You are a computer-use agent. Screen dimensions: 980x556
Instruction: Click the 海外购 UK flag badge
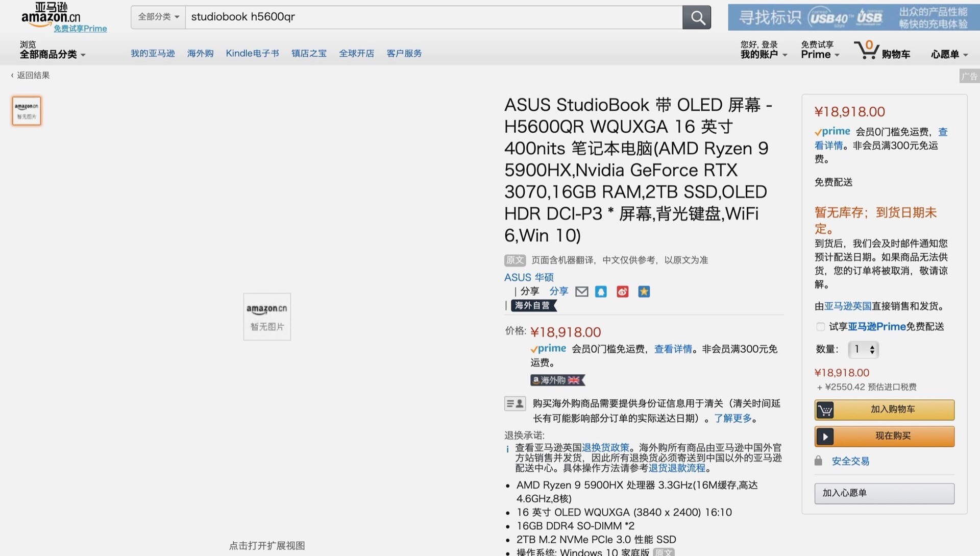(557, 380)
